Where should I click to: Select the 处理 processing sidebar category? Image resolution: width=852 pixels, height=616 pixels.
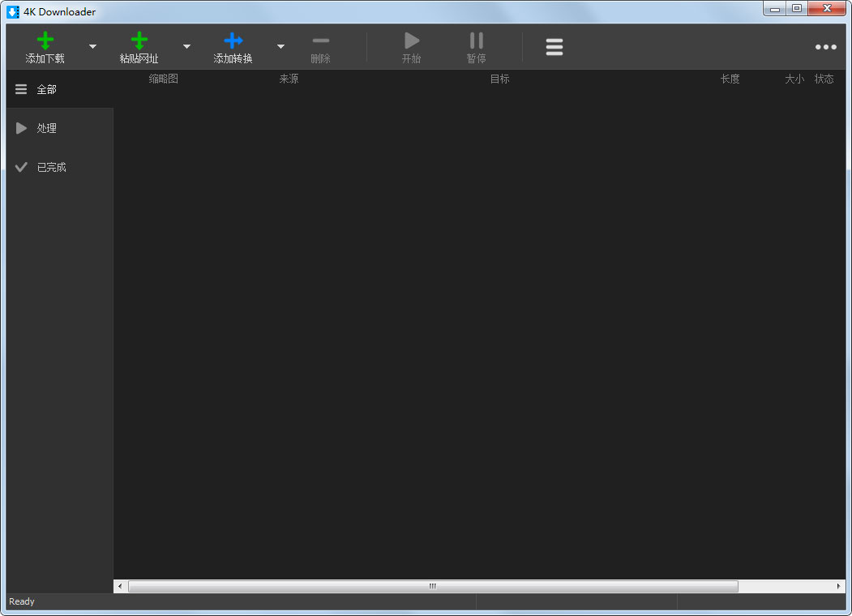(60, 128)
